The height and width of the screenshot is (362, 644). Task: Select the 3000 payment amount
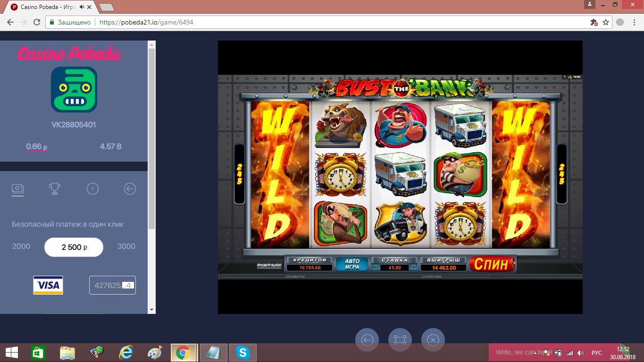click(126, 247)
